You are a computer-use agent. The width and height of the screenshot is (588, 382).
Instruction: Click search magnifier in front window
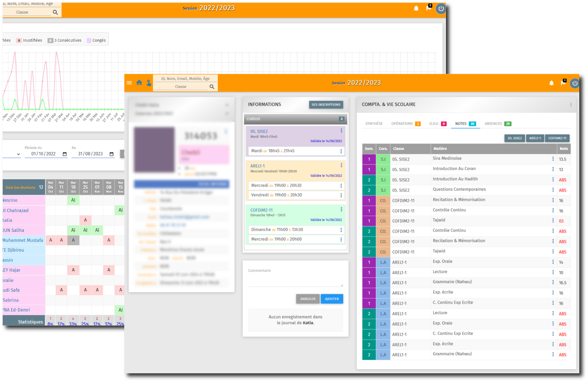tap(212, 87)
